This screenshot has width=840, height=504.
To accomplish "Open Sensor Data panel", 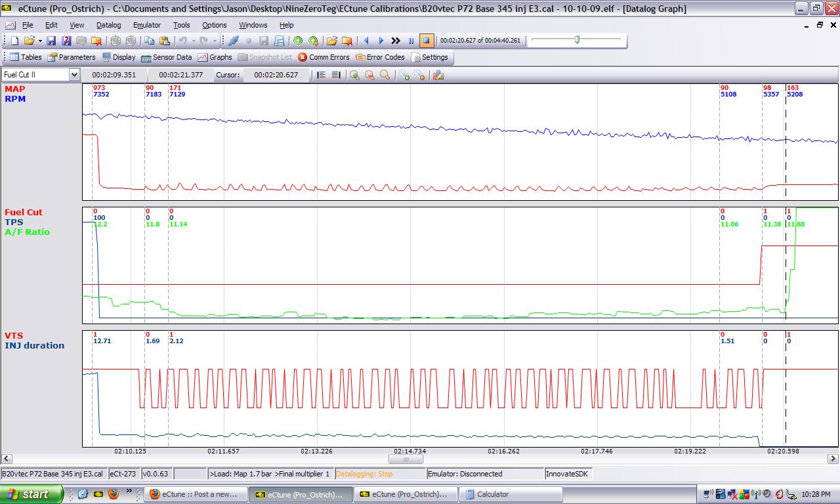I will [x=167, y=57].
